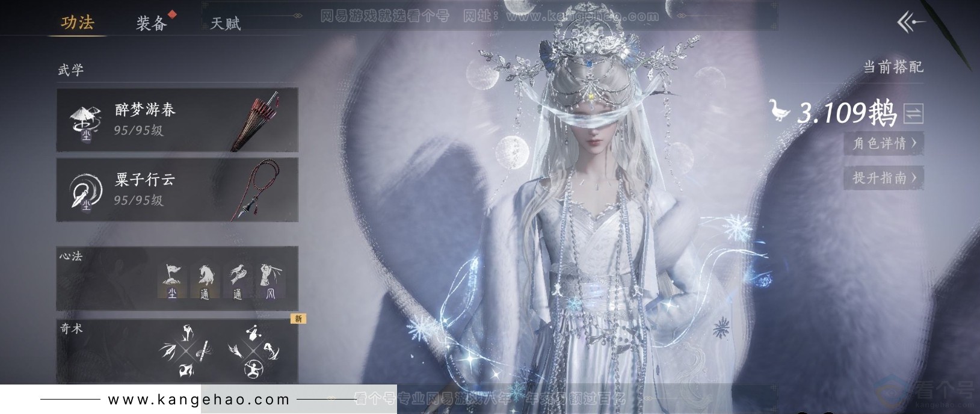980x414 pixels.
Task: Select the bird-on-hand 心法 icon labeled 通
Action: (238, 282)
